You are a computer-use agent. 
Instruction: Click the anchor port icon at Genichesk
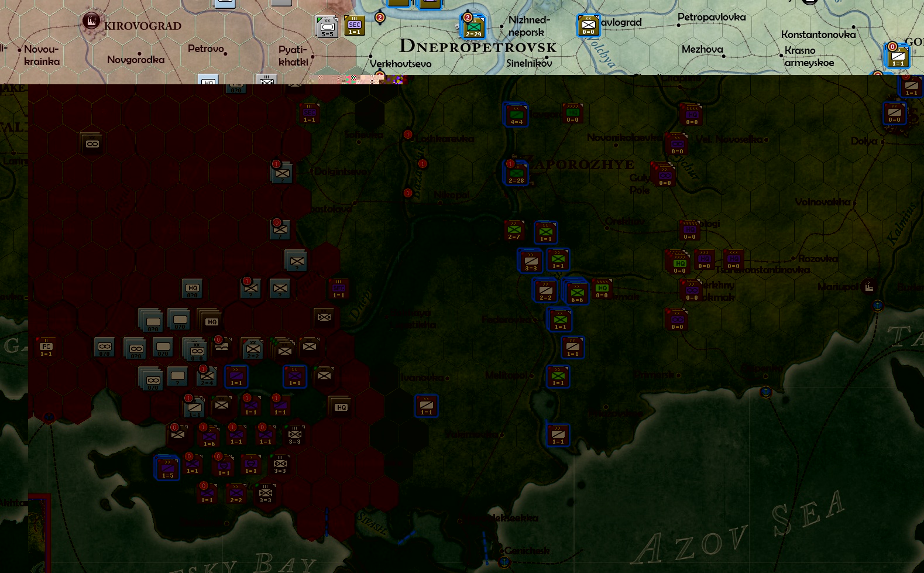point(504,562)
